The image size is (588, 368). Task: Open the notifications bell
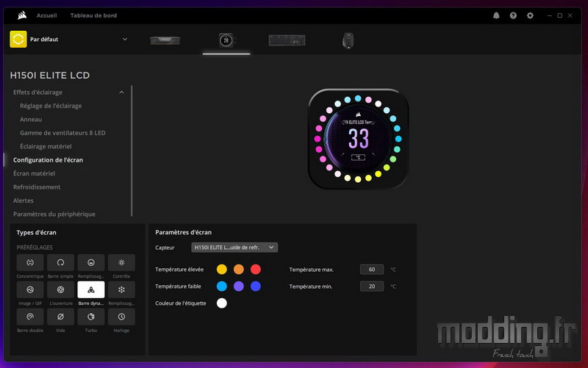[x=496, y=15]
